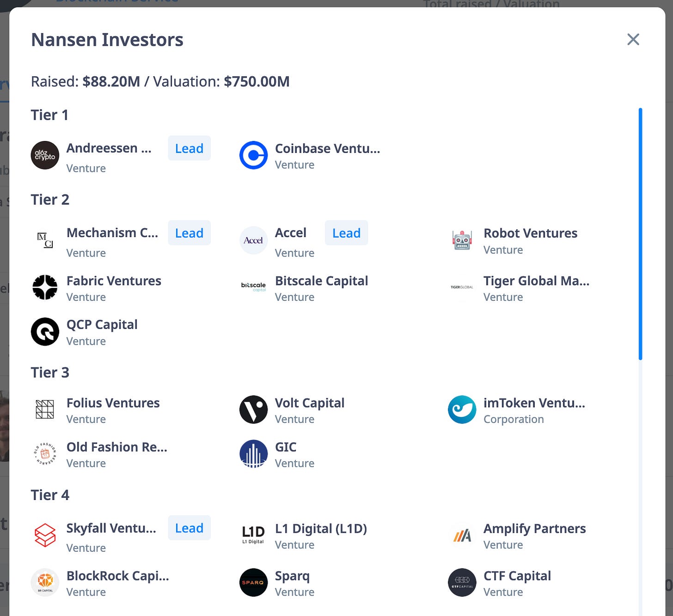Screen dimensions: 673x616
Task: Open BlockRock Capital investor link
Action: [x=117, y=575]
